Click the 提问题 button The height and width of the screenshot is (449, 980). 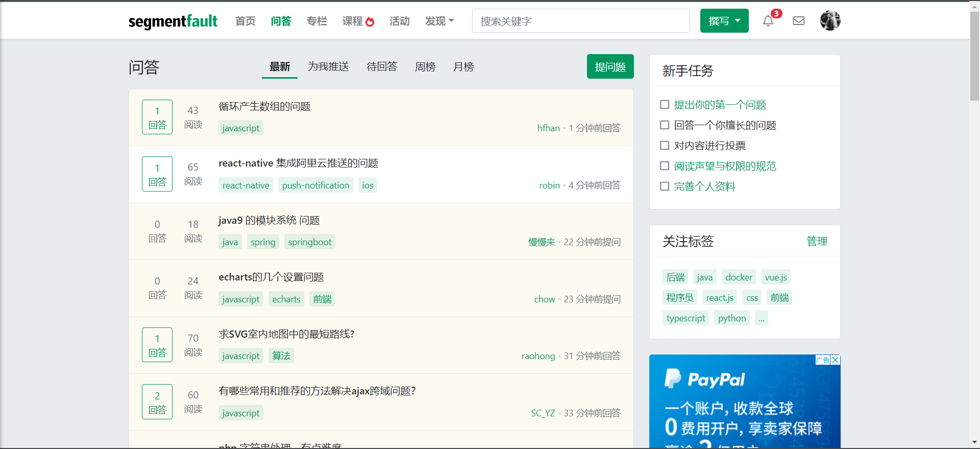(x=610, y=66)
